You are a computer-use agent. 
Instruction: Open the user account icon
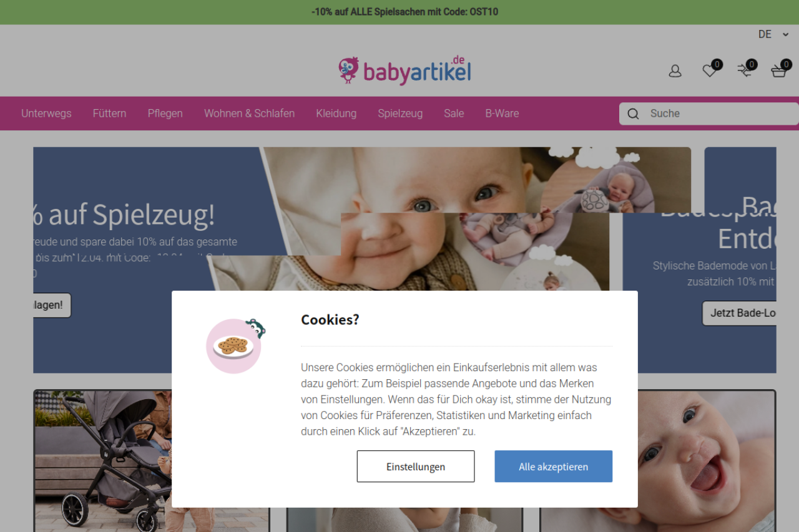click(675, 71)
